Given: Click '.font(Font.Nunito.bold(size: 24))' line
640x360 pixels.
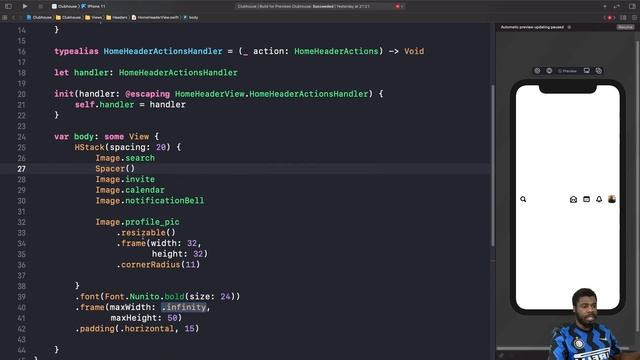Looking at the screenshot, I should coord(158,296).
